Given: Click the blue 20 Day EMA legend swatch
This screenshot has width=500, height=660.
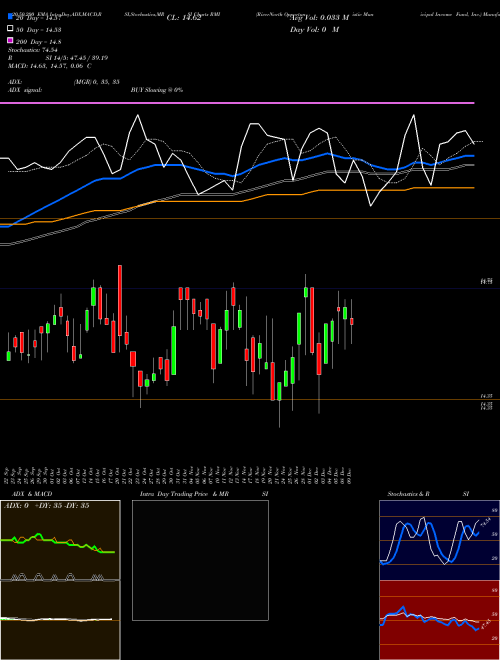Looking at the screenshot, I should pos(11,16).
